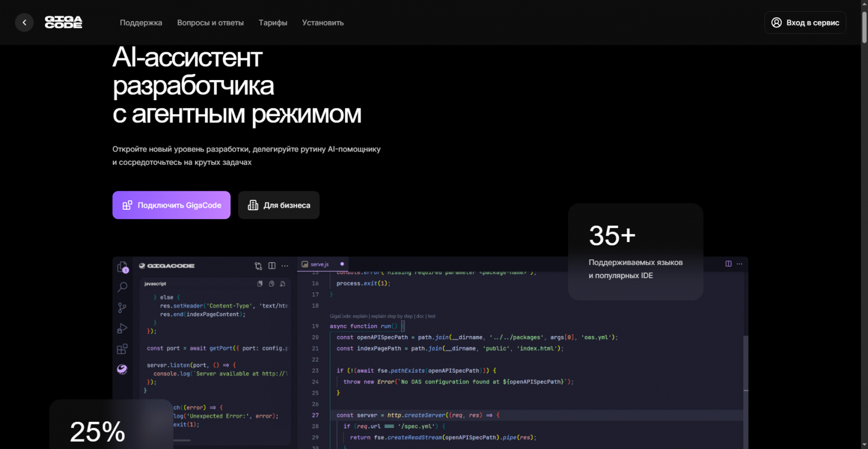Open the Для бизнеса page
Viewport: 868px width, 449px height.
[x=278, y=205]
